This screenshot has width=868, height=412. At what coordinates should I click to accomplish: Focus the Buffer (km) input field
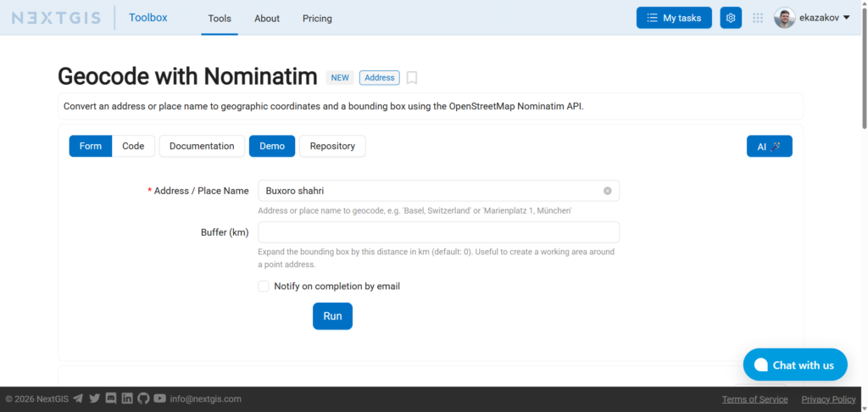(438, 232)
